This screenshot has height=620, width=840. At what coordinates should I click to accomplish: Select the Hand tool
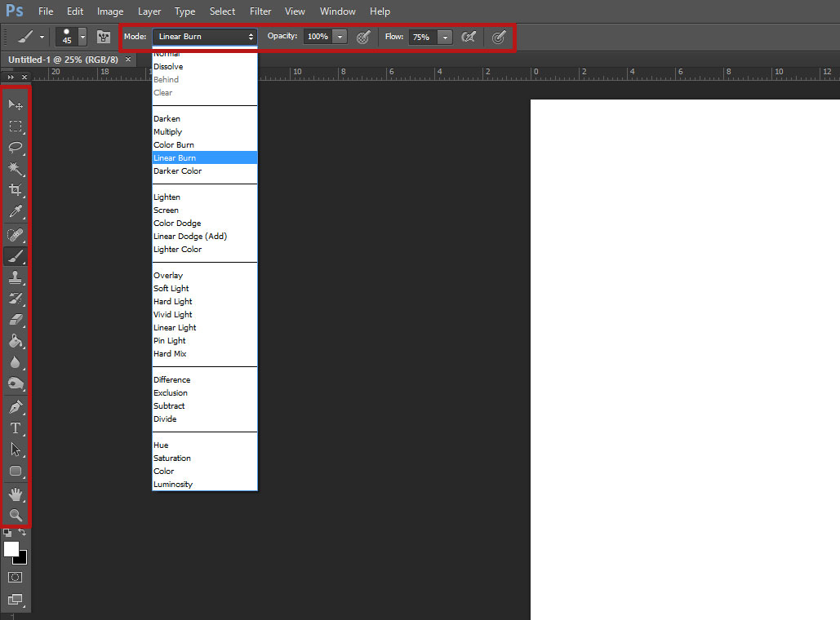tap(16, 494)
